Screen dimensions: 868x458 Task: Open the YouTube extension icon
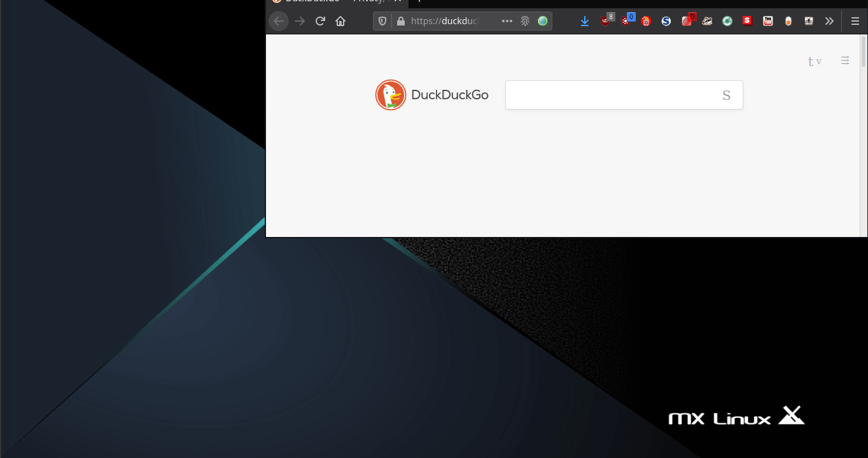point(768,21)
